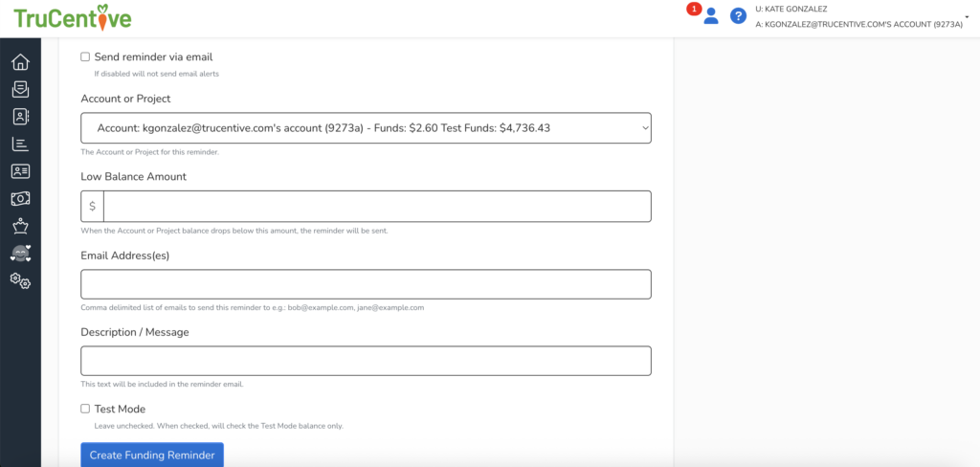This screenshot has width=980, height=467.
Task: Open the blue help question mark
Action: (x=738, y=16)
